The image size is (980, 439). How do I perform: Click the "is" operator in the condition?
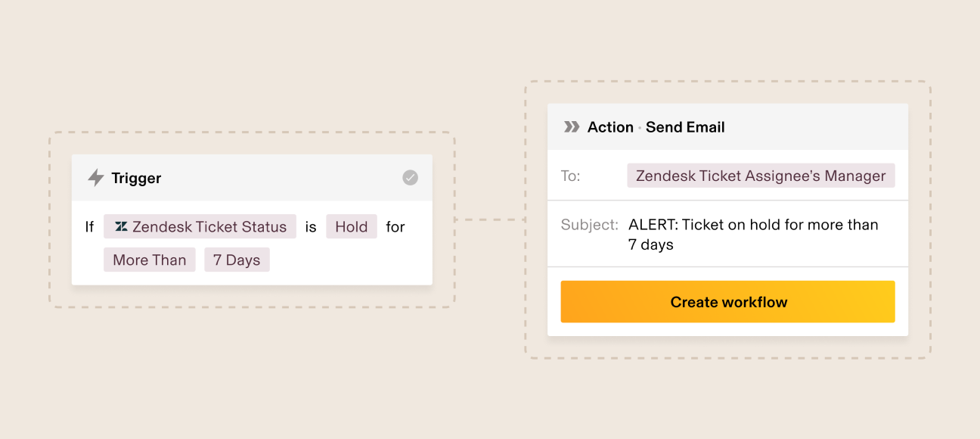point(311,226)
